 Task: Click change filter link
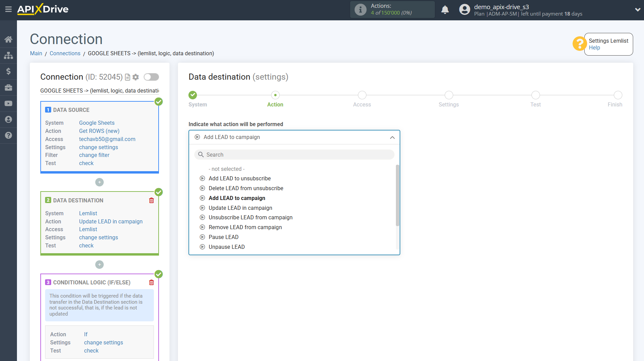[x=94, y=155]
